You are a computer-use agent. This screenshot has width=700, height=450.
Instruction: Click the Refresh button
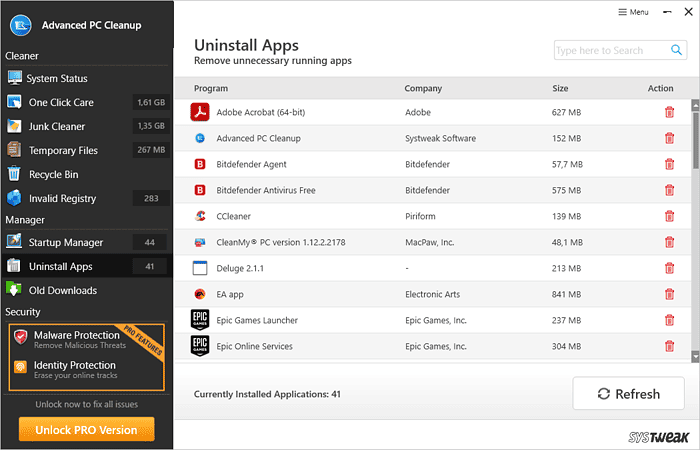pos(629,393)
